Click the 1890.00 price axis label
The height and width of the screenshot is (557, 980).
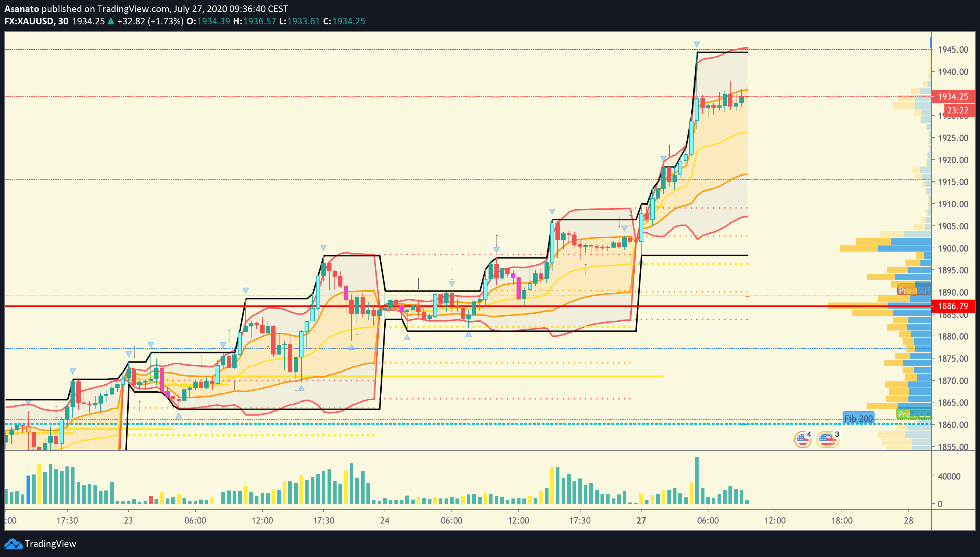(953, 292)
